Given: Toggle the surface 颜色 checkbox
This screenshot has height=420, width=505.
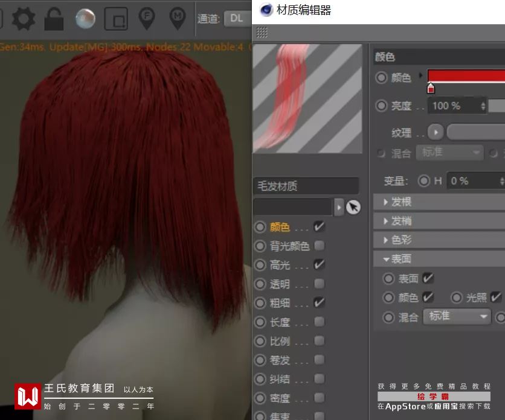Looking at the screenshot, I should pyautogui.click(x=428, y=297).
